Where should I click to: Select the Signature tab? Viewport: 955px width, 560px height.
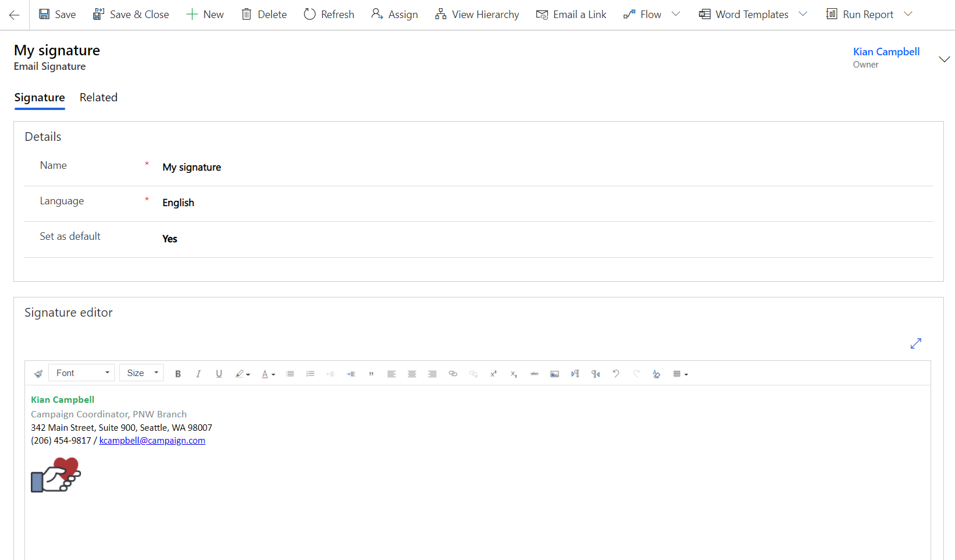(x=40, y=97)
